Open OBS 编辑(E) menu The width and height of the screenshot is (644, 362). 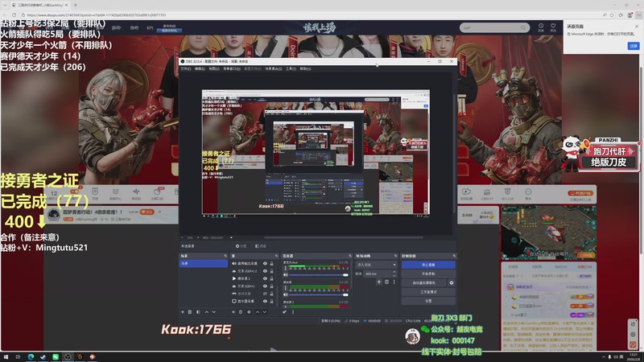200,68
